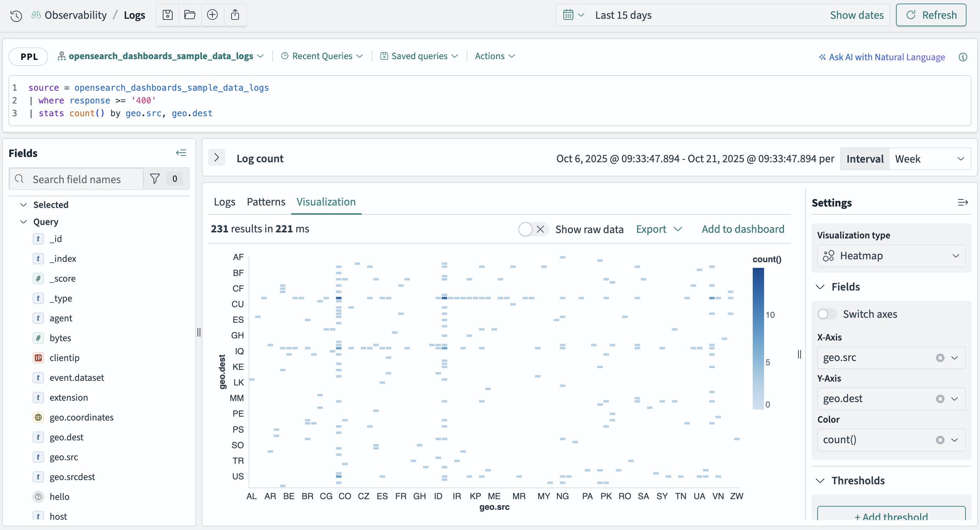This screenshot has height=530, width=980.
Task: Click the open folder icon in the header
Action: pyautogui.click(x=190, y=15)
